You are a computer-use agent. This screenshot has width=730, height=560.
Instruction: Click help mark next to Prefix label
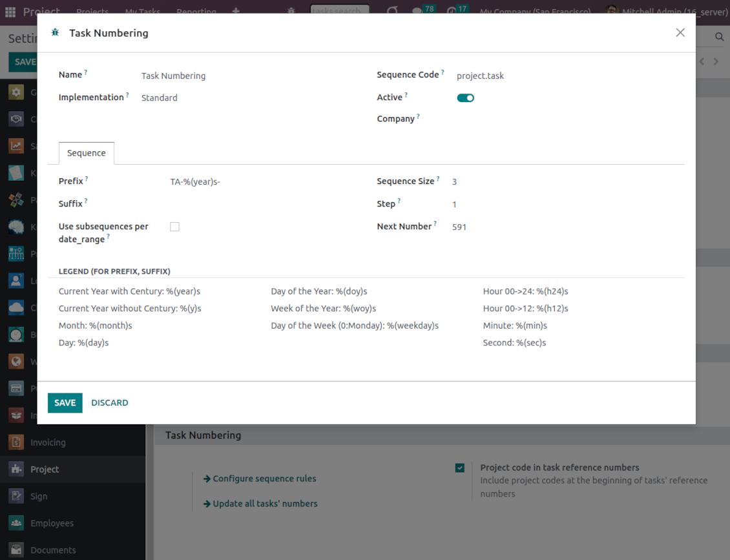pyautogui.click(x=87, y=179)
